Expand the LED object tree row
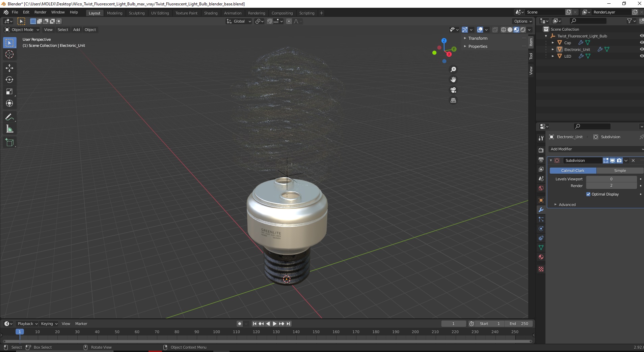This screenshot has width=644, height=352. 553,56
